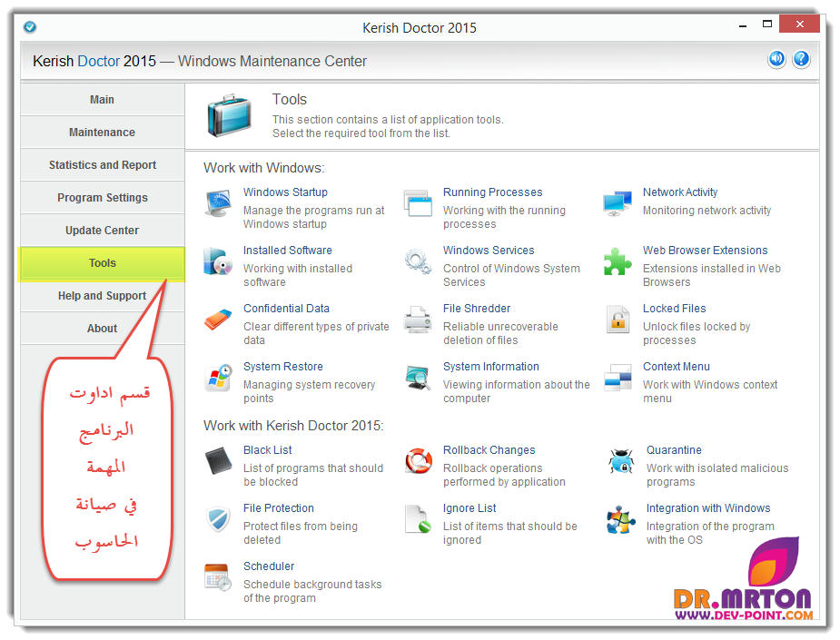Click the Quarantine bug icon
840x640 pixels.
tap(621, 460)
